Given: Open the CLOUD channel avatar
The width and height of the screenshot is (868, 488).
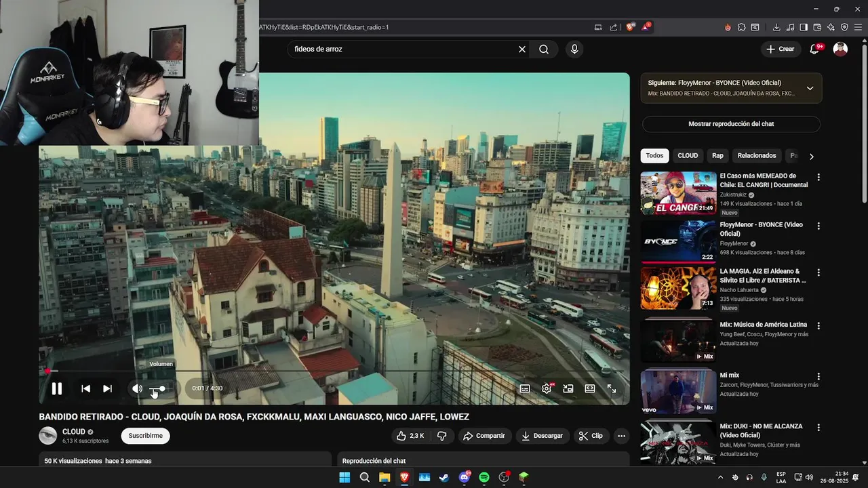Looking at the screenshot, I should (47, 436).
